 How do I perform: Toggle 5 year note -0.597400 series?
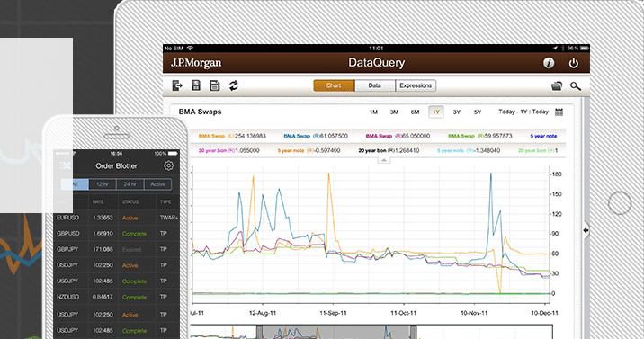tap(309, 151)
